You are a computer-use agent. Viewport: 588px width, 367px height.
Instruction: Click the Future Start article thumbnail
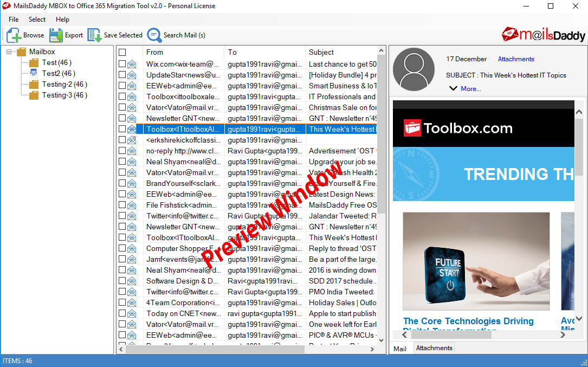tap(476, 261)
